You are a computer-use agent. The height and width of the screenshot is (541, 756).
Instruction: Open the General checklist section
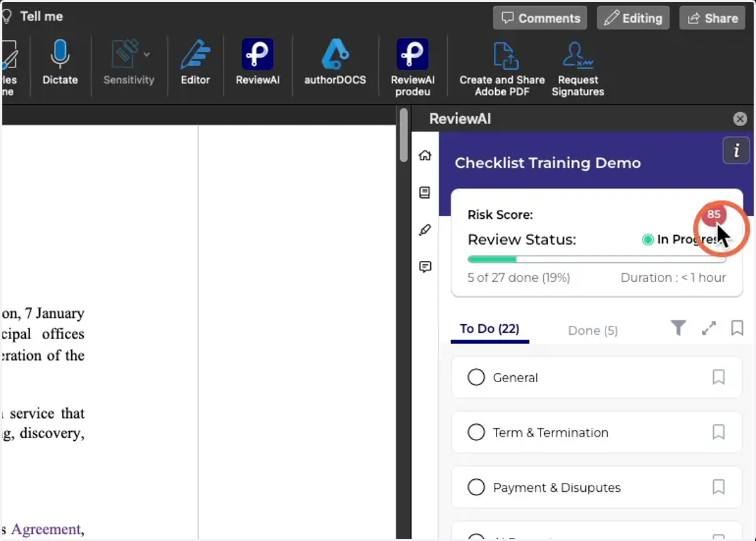point(597,378)
